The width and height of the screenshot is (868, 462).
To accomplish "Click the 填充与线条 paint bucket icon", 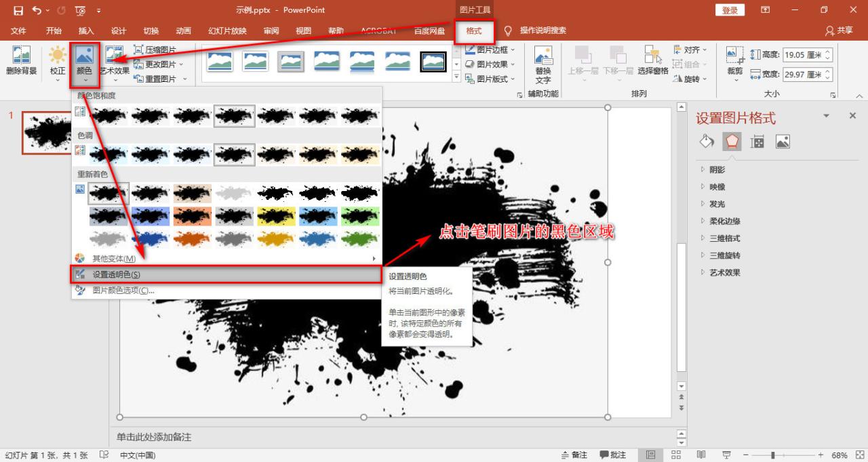I will (x=706, y=142).
